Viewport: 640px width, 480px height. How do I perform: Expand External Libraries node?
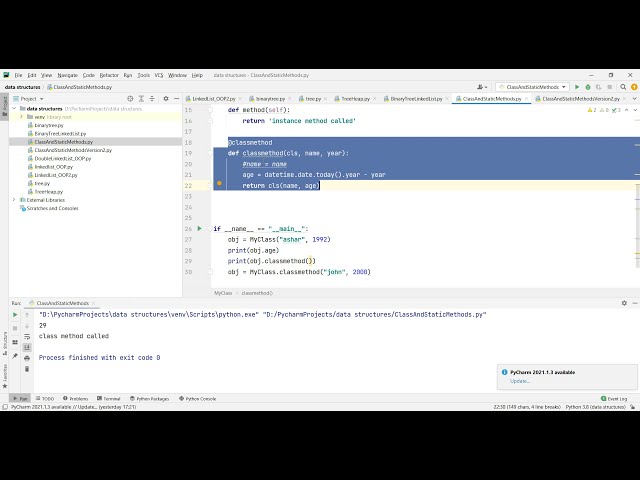14,200
